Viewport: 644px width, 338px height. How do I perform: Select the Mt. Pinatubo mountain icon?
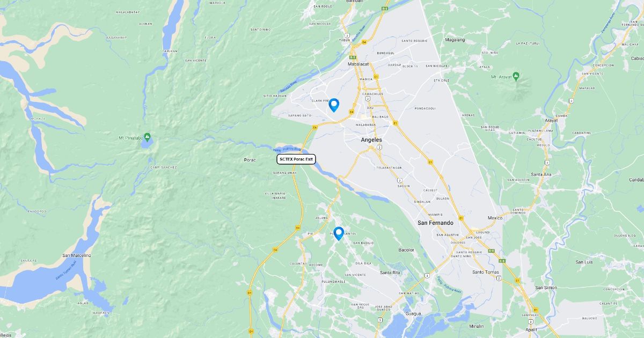148,137
